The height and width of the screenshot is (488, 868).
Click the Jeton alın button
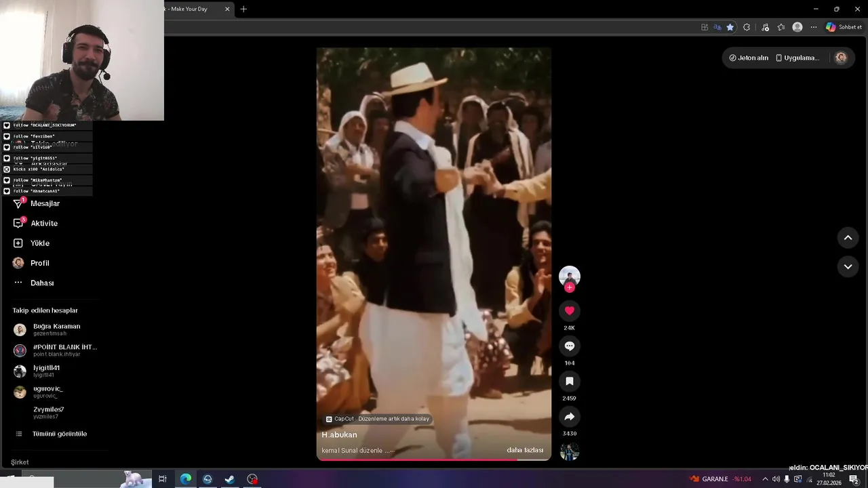[x=749, y=58]
